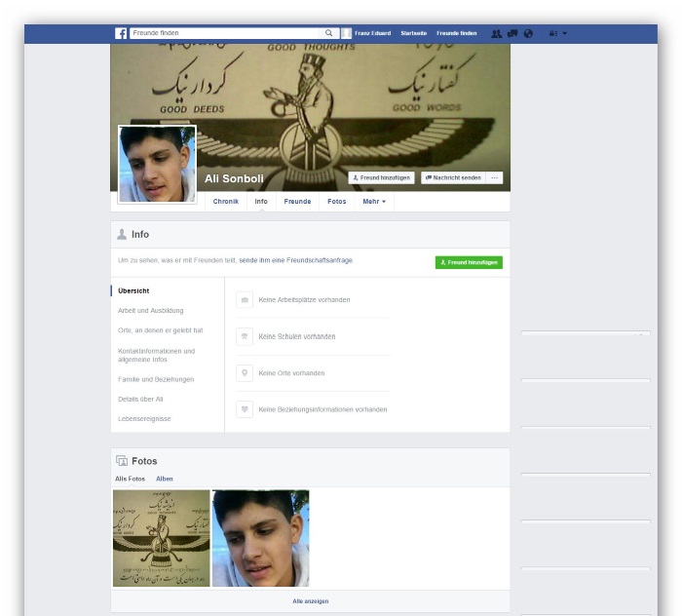
Task: Switch to the Chronik tab
Action: point(226,202)
